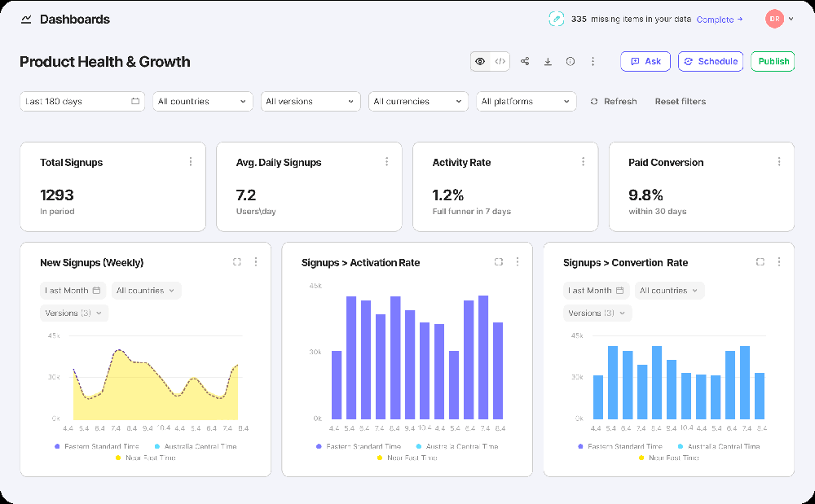Screen dimensions: 815x504
Task: Toggle Eastern Standard Time legend in New Signups
Action: click(97, 446)
